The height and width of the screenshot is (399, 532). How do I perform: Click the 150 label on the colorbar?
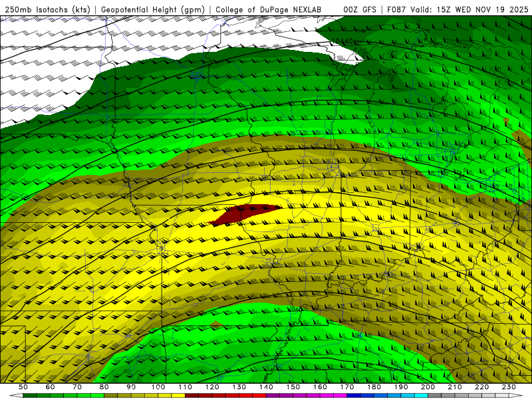click(293, 387)
